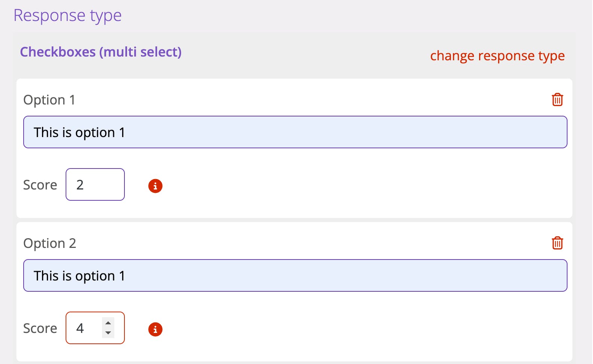Click the Option 1 label

49,100
